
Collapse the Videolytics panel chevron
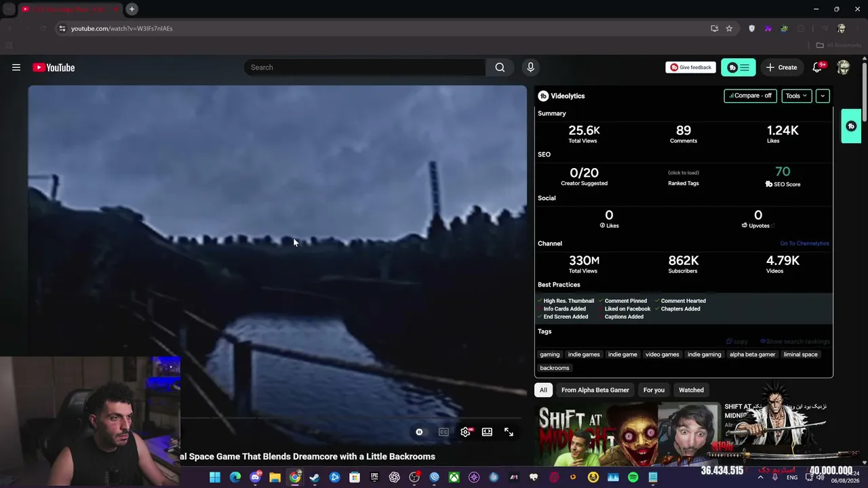(823, 96)
